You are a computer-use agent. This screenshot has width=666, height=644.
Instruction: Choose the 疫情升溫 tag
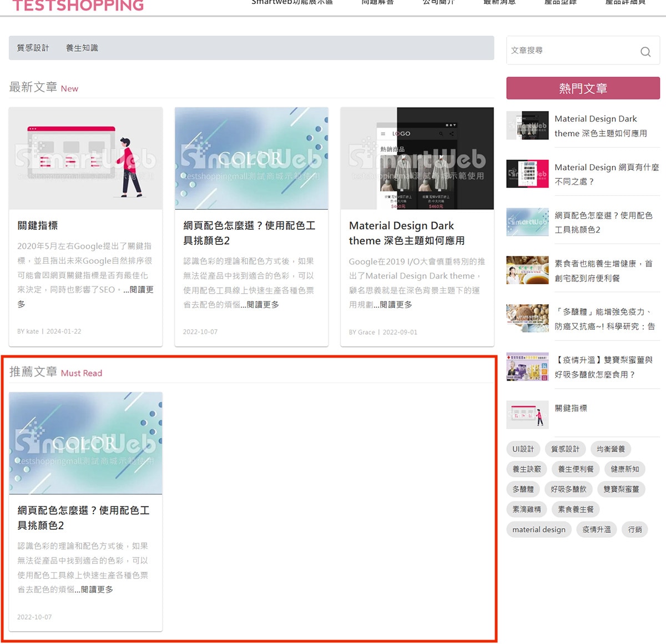(x=597, y=530)
